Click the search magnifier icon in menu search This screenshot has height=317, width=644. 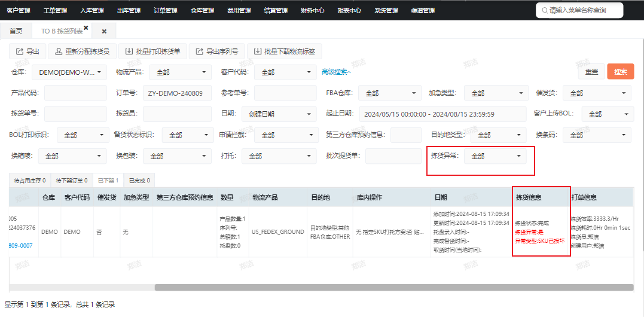pyautogui.click(x=545, y=10)
